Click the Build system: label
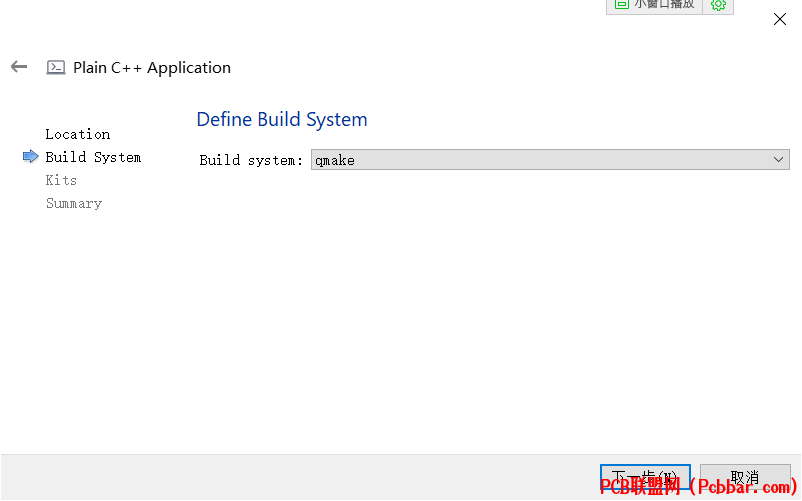Viewport: 802px width, 501px height. 251,160
